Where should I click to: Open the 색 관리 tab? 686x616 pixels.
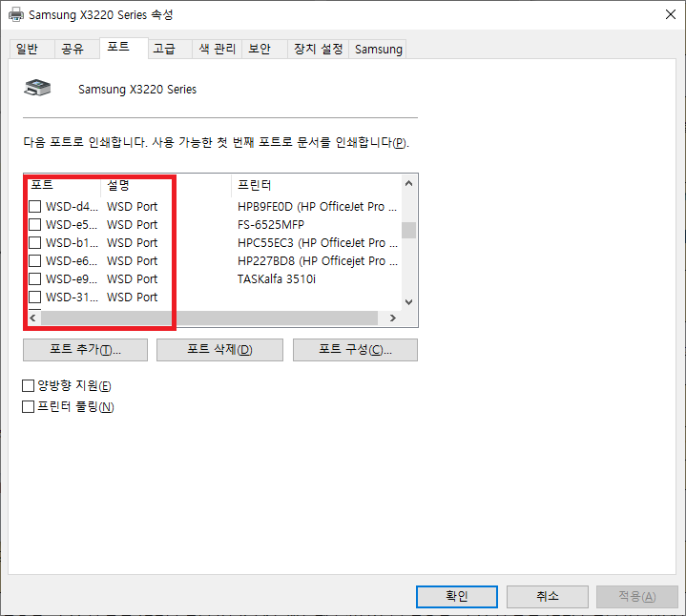point(217,49)
